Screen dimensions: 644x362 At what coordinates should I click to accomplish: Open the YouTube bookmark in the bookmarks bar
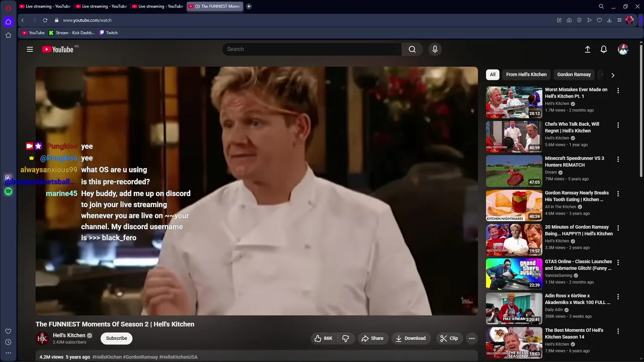point(33,33)
